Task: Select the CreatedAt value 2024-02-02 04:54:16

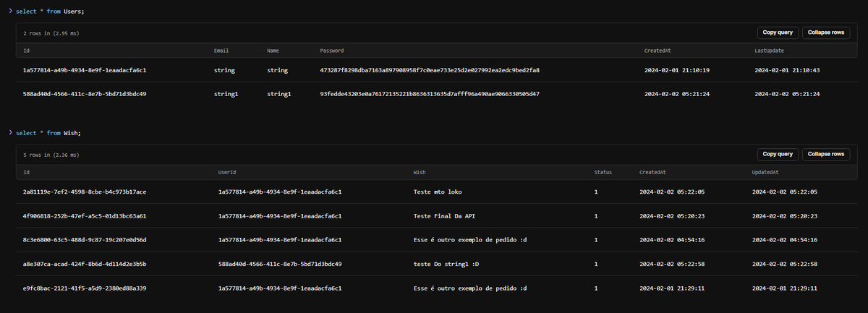Action: (672, 239)
